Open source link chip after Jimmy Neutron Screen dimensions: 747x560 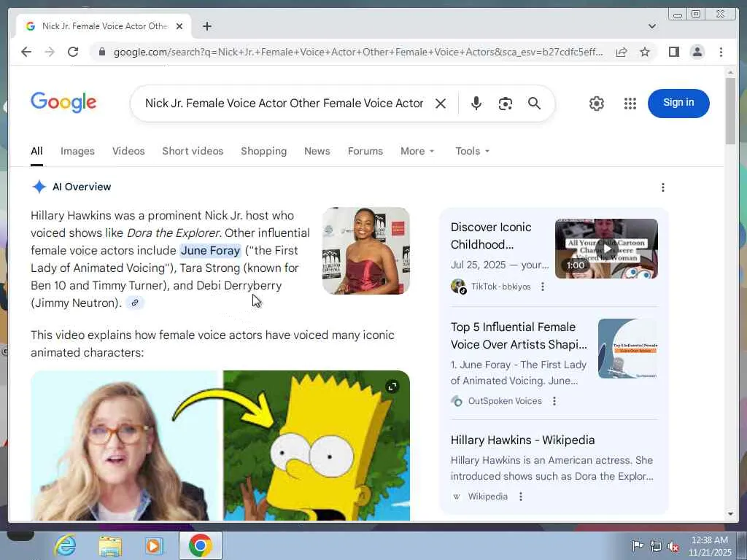135,303
